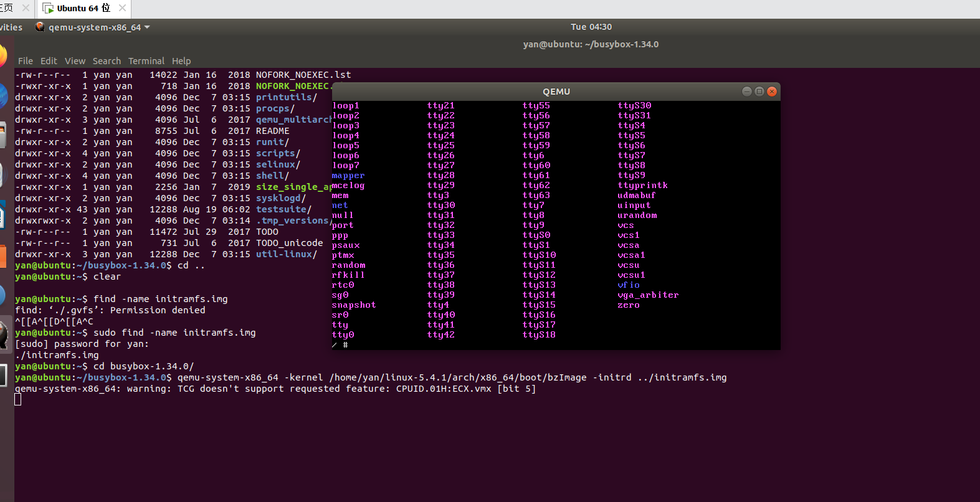Close the QEMU window with red button
Image resolution: width=980 pixels, height=502 pixels.
tap(772, 92)
